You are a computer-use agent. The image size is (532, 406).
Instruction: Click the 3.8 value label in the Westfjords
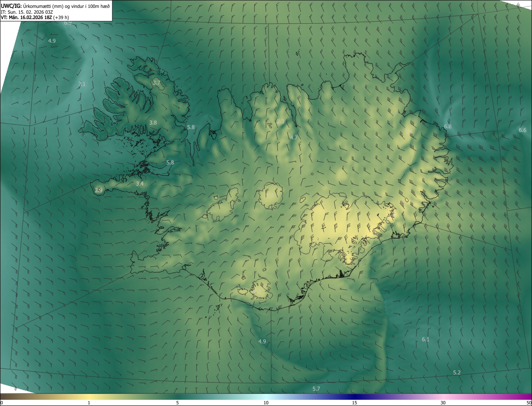[x=153, y=122]
